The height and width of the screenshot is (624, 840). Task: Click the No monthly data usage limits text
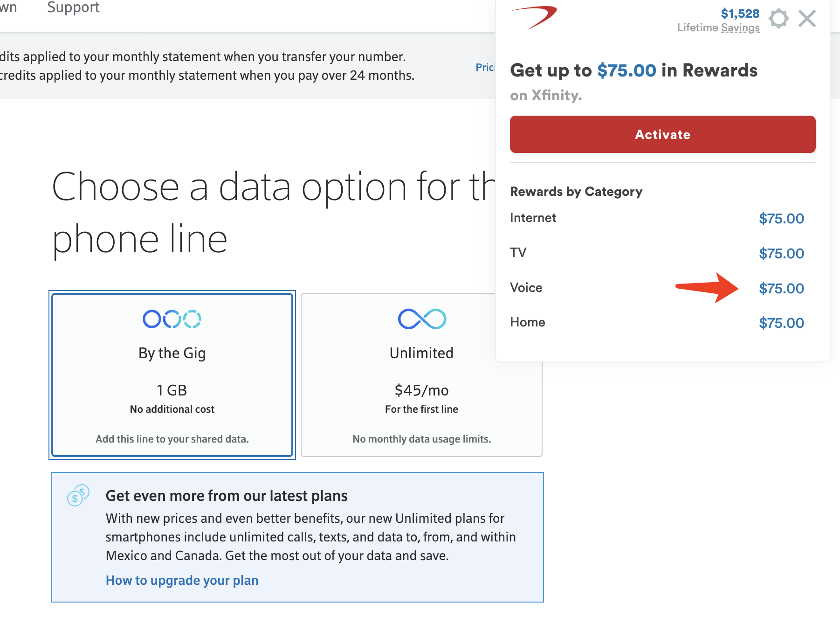pyautogui.click(x=421, y=439)
